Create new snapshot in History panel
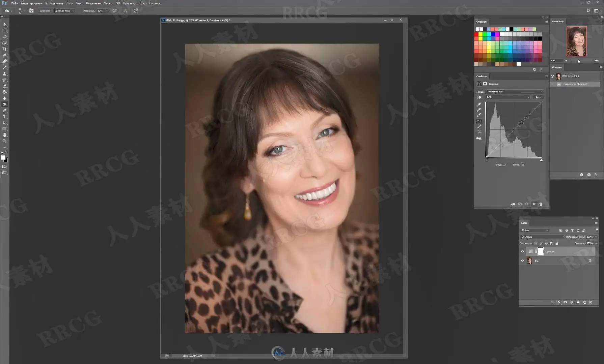The height and width of the screenshot is (364, 604). click(589, 175)
